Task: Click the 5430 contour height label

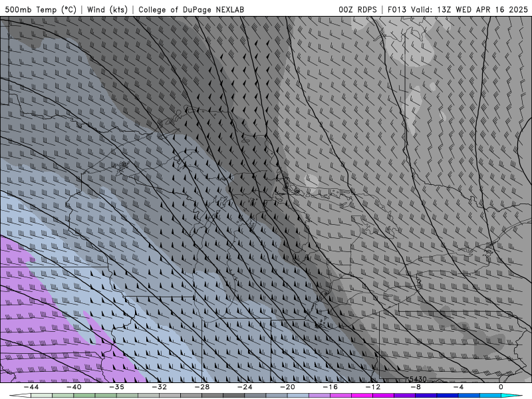Action: click(x=418, y=379)
